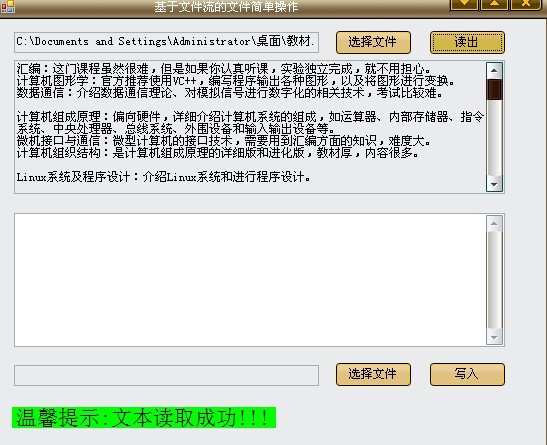The image size is (547, 445).
Task: Close the window with the X button
Action: [x=525, y=4]
